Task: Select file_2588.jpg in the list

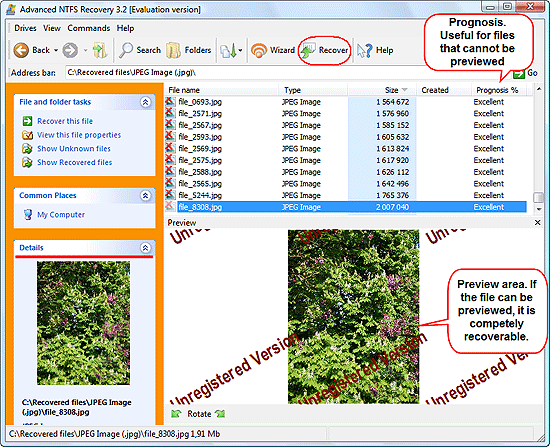Action: pyautogui.click(x=200, y=172)
